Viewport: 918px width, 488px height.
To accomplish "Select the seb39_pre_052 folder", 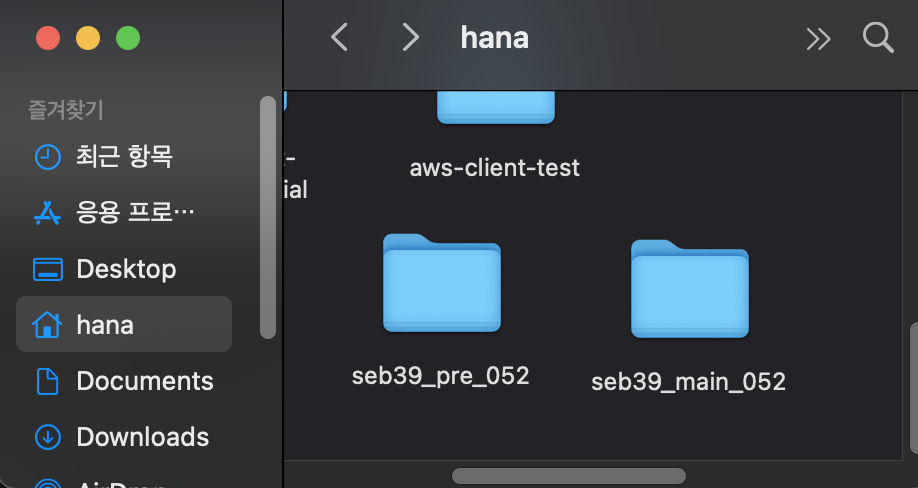I will pos(441,310).
